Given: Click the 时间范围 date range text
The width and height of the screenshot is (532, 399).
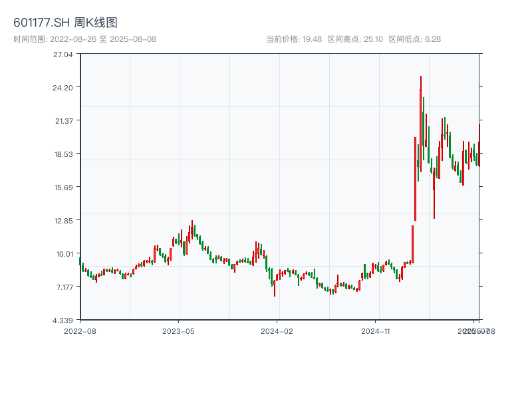Looking at the screenshot, I should pyautogui.click(x=85, y=39).
